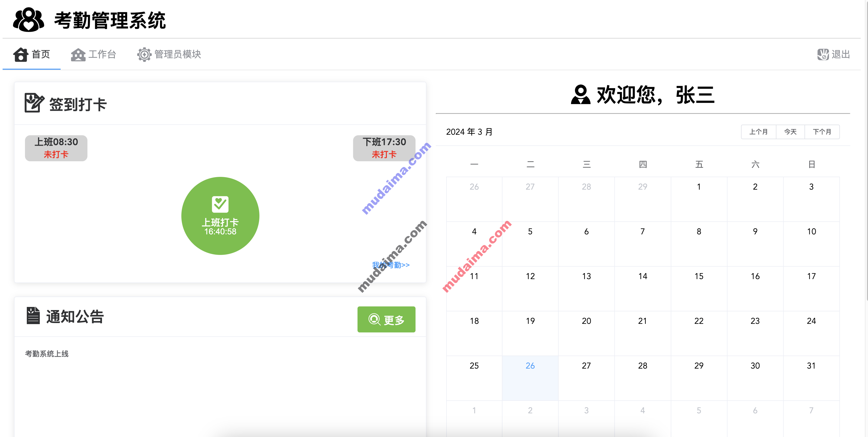
Task: Click the logout hand icon
Action: coord(823,54)
